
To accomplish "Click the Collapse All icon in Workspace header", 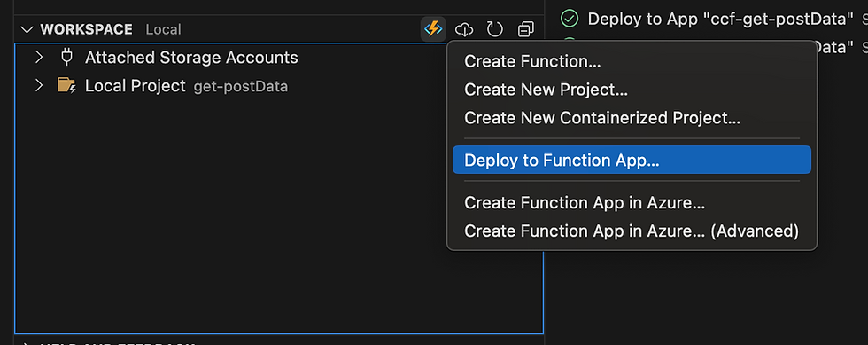I will pos(526,29).
